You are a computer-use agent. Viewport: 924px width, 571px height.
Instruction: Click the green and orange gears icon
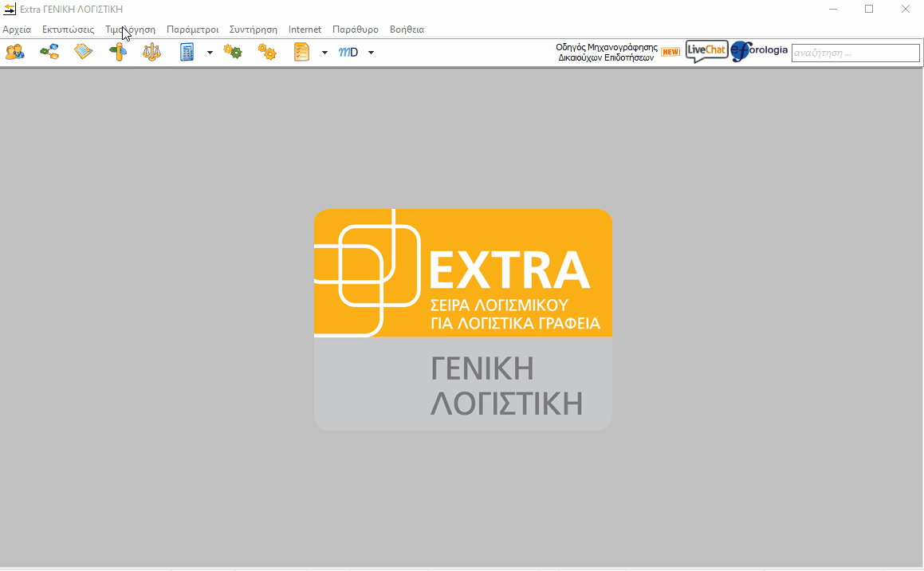(x=233, y=53)
